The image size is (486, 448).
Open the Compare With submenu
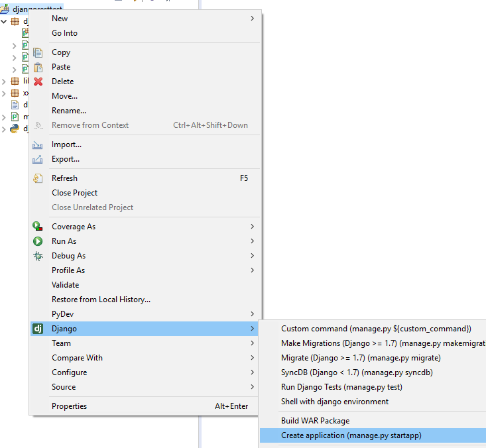145,357
